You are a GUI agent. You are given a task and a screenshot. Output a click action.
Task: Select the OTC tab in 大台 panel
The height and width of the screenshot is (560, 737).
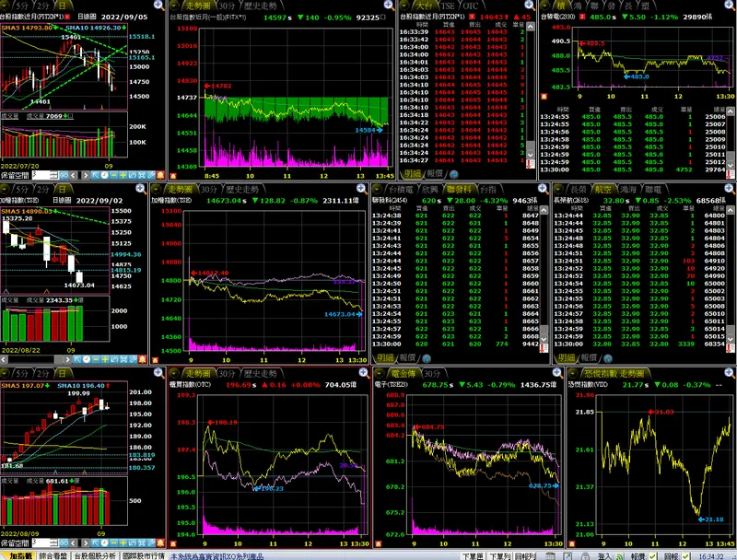pyautogui.click(x=471, y=6)
